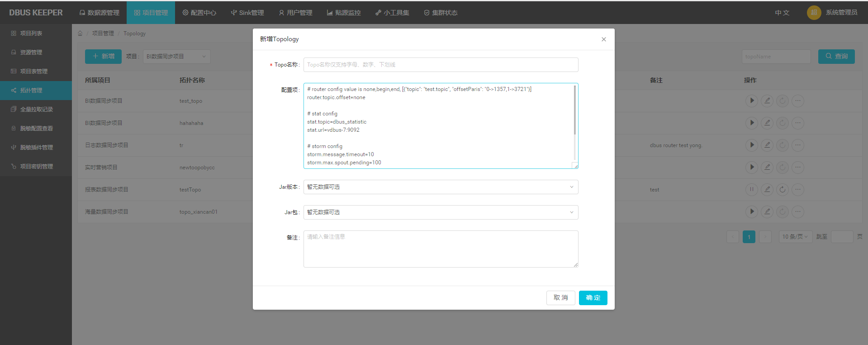The image size is (868, 345).
Task: Click the topoName search field
Action: tap(776, 57)
